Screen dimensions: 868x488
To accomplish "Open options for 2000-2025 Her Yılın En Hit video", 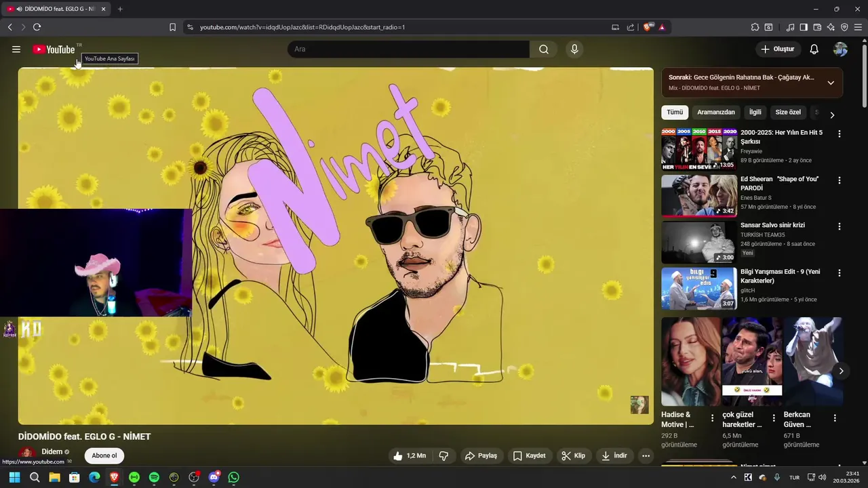I will point(839,134).
